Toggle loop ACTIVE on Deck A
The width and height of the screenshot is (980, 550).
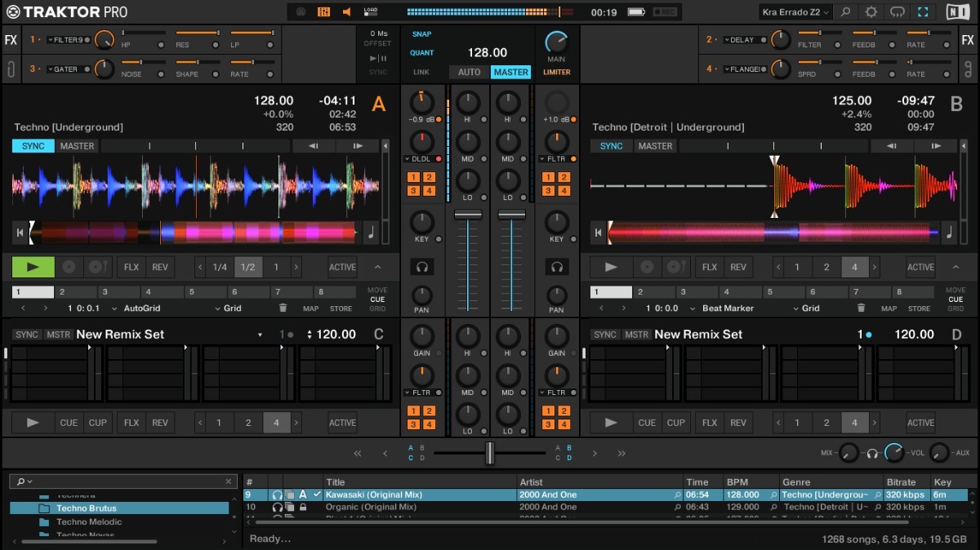(x=342, y=267)
